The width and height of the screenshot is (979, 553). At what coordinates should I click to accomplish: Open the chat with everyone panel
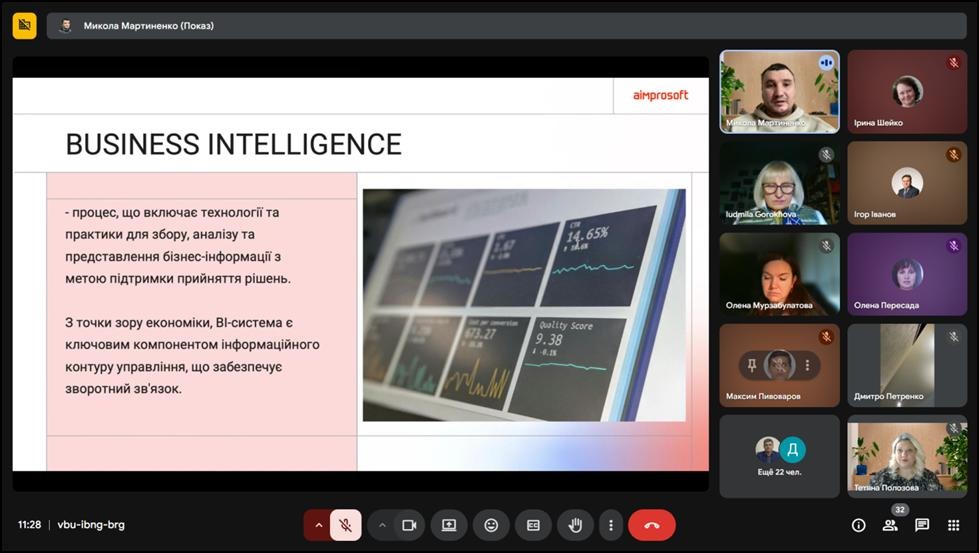point(922,525)
